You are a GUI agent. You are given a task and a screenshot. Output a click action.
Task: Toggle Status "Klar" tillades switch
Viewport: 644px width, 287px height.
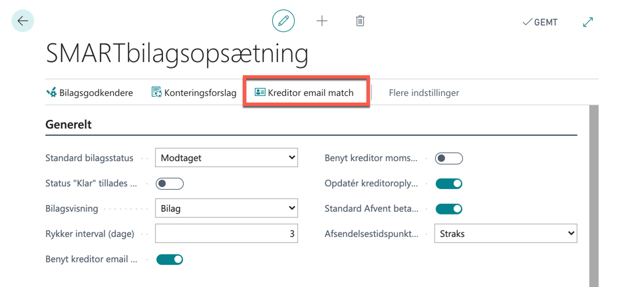coord(170,183)
